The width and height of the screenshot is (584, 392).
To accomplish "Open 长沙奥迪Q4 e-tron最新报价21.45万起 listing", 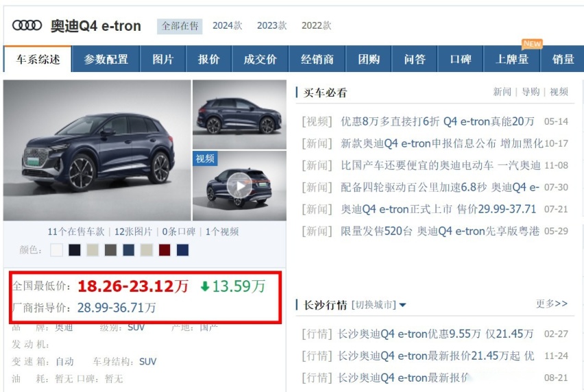I will point(435,356).
